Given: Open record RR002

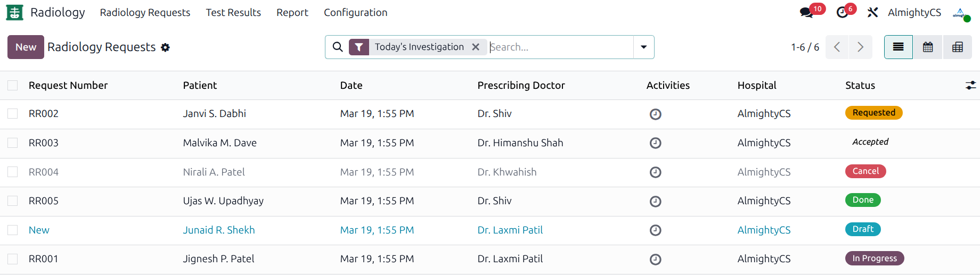Looking at the screenshot, I should (44, 114).
